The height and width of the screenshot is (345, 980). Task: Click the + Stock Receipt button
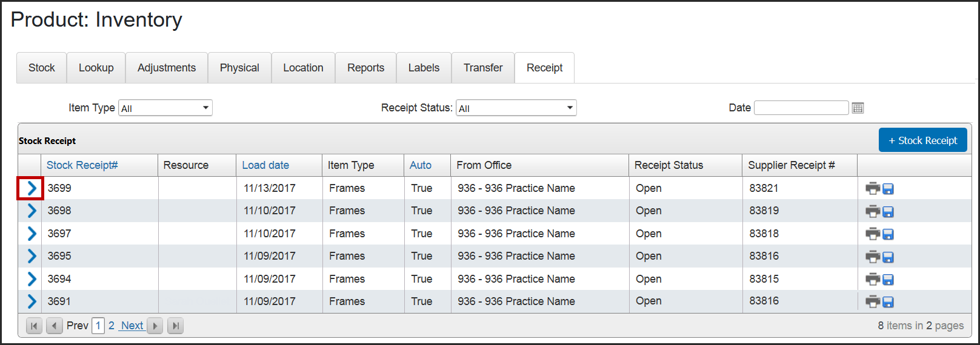pyautogui.click(x=922, y=140)
